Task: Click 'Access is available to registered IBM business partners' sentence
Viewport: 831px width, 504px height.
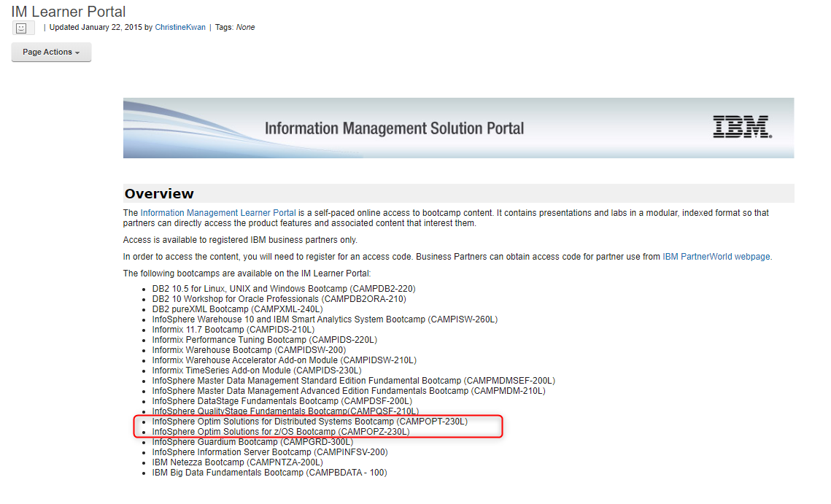Action: pos(240,240)
